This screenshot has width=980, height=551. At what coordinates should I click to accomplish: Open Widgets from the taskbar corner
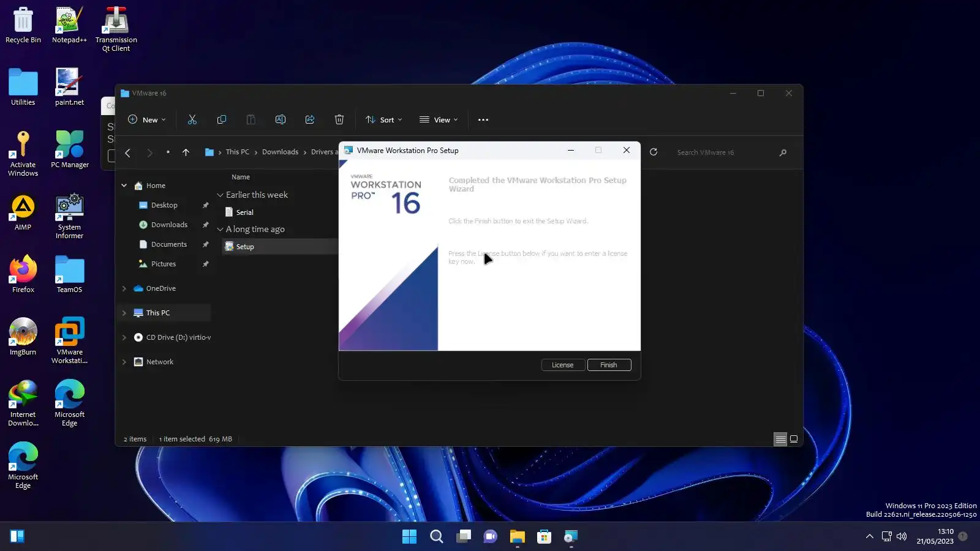[x=17, y=536]
